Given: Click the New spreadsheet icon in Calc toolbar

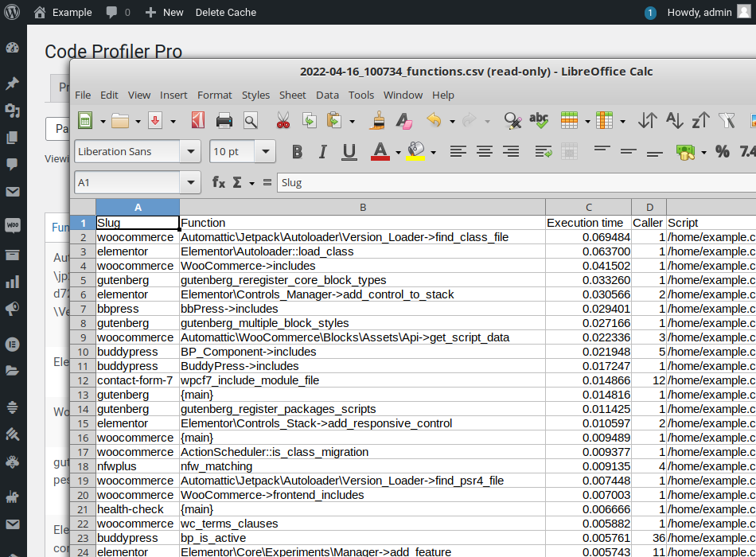Looking at the screenshot, I should [85, 121].
